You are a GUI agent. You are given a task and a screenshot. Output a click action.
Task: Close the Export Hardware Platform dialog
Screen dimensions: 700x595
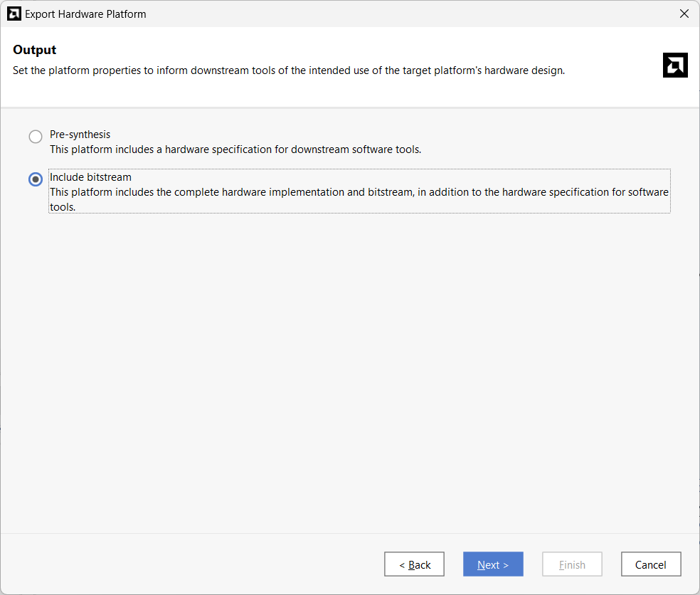[x=684, y=14]
